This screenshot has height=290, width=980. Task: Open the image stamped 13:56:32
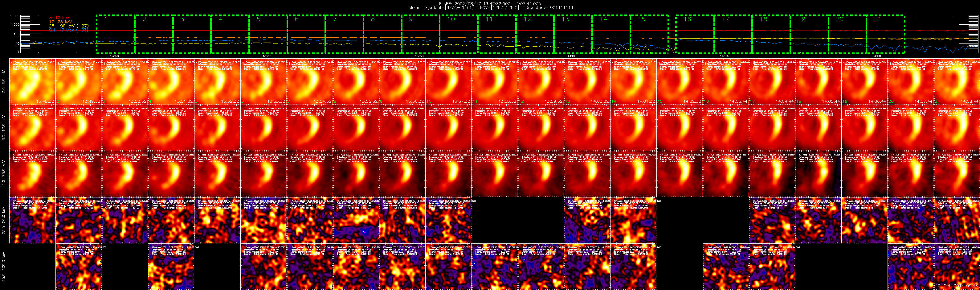402,81
